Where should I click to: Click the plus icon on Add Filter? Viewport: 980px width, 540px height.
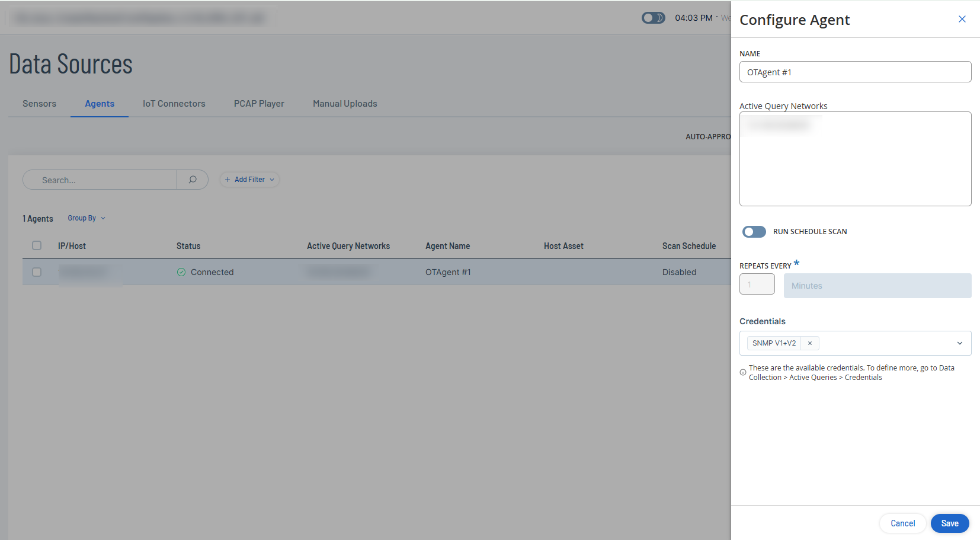point(228,180)
